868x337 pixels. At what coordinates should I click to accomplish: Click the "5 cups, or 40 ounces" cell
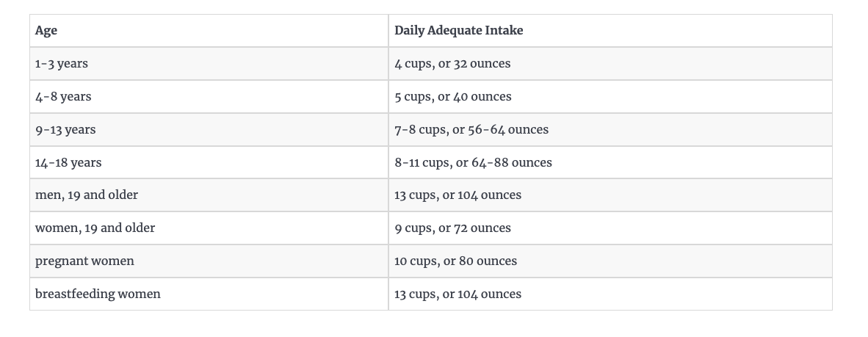[x=453, y=97]
